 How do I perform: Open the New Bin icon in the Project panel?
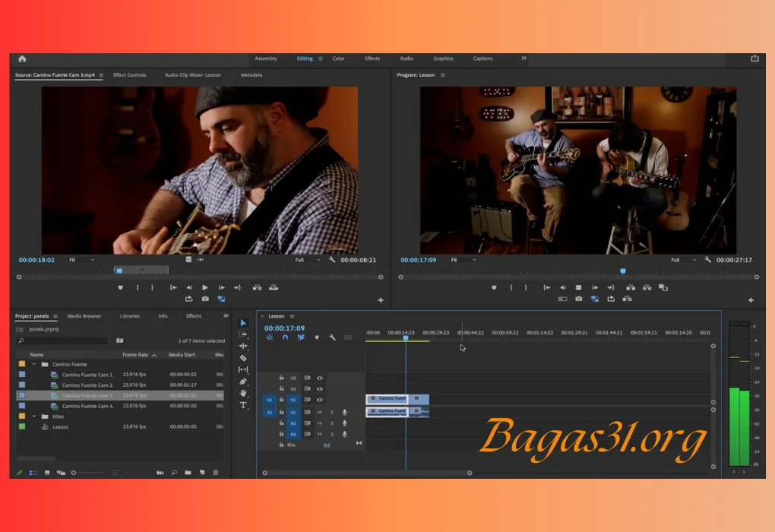click(188, 472)
